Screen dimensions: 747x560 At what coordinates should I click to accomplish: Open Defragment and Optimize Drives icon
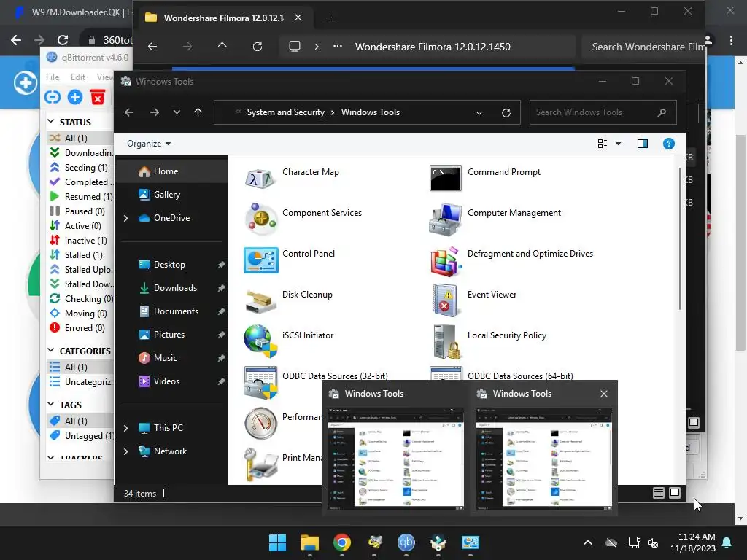pos(446,261)
